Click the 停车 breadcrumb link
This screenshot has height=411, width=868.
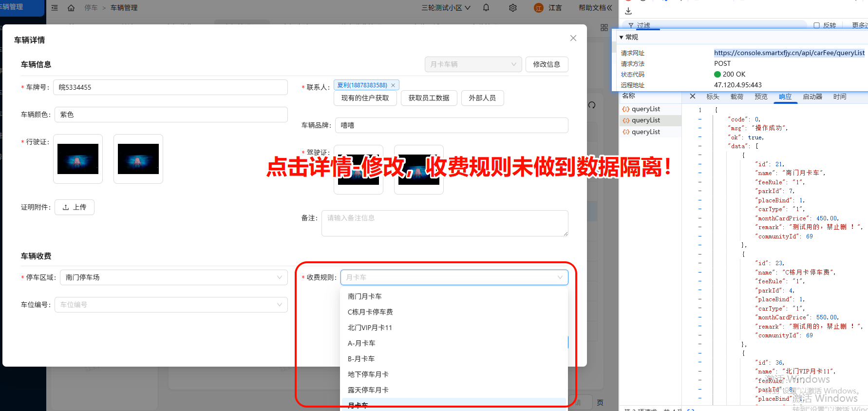point(91,8)
